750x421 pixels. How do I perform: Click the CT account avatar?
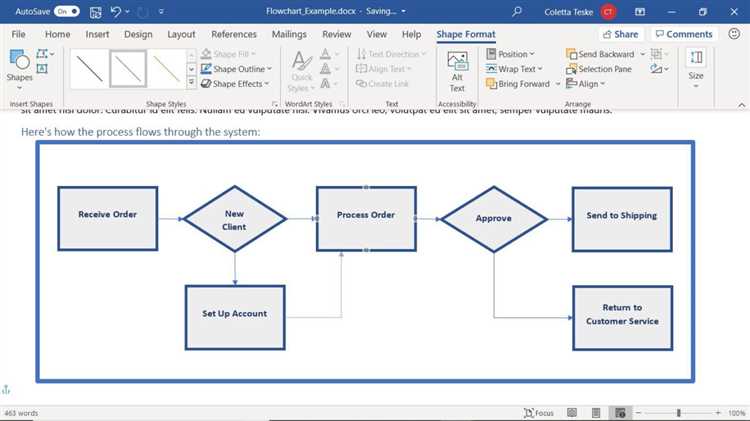(608, 12)
